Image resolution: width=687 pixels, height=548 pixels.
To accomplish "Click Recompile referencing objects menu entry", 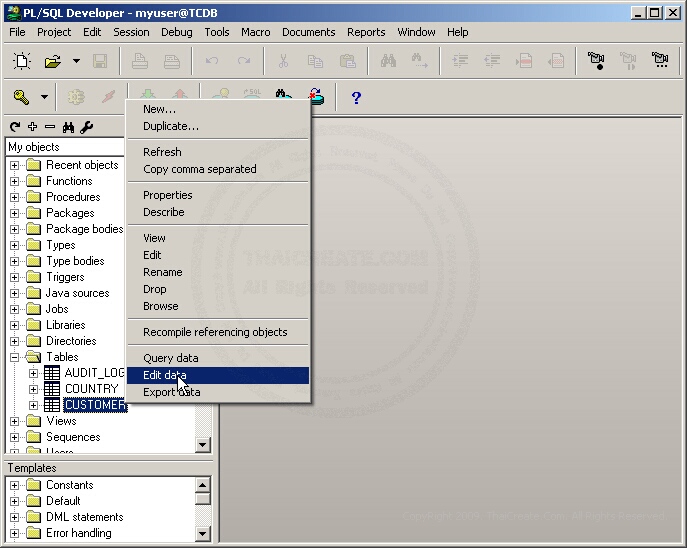I will [x=214, y=332].
